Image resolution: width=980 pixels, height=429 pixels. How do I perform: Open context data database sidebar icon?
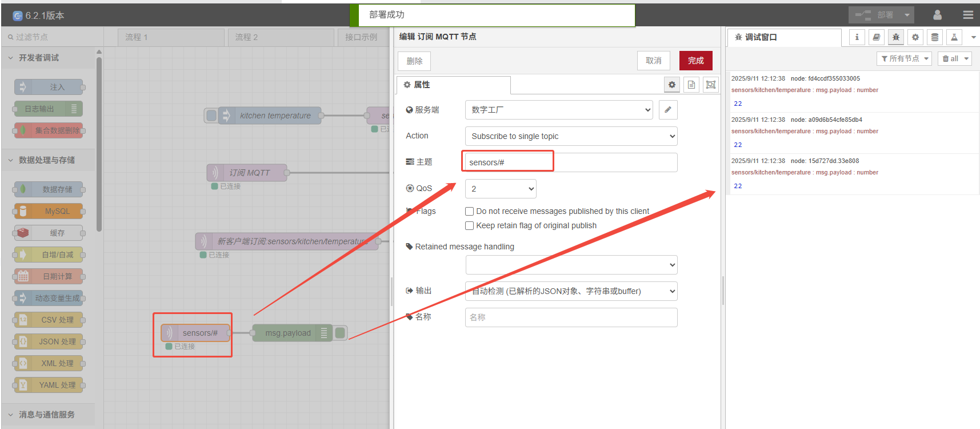[x=935, y=37]
